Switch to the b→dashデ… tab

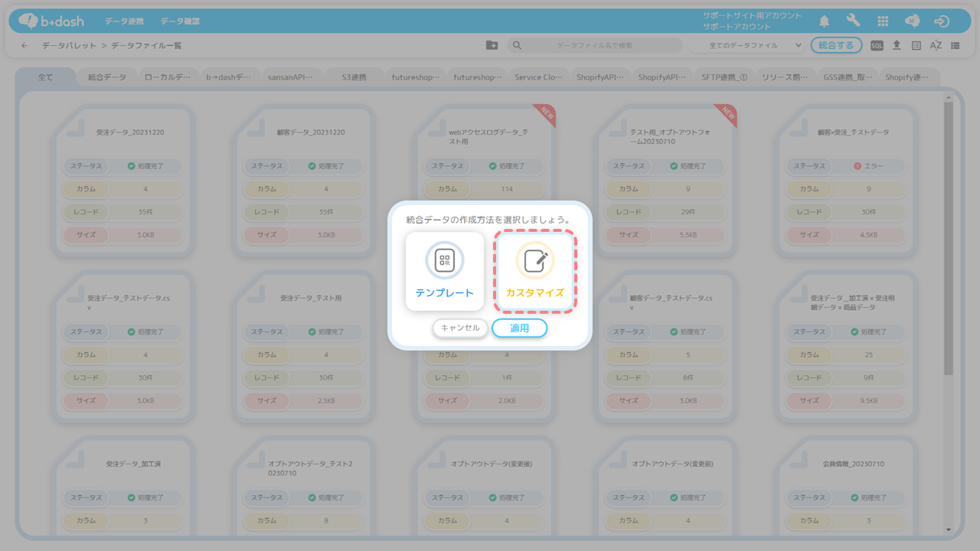coord(228,77)
